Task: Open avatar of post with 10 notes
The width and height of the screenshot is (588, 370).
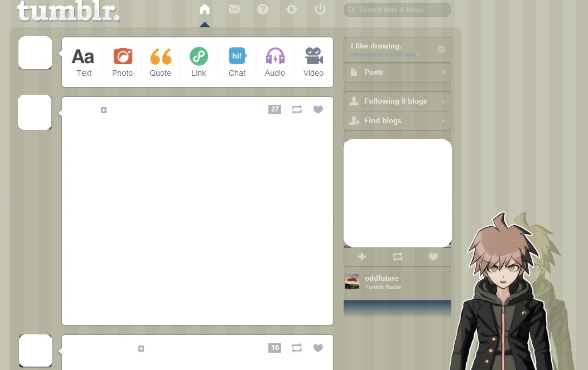Action: [36, 351]
